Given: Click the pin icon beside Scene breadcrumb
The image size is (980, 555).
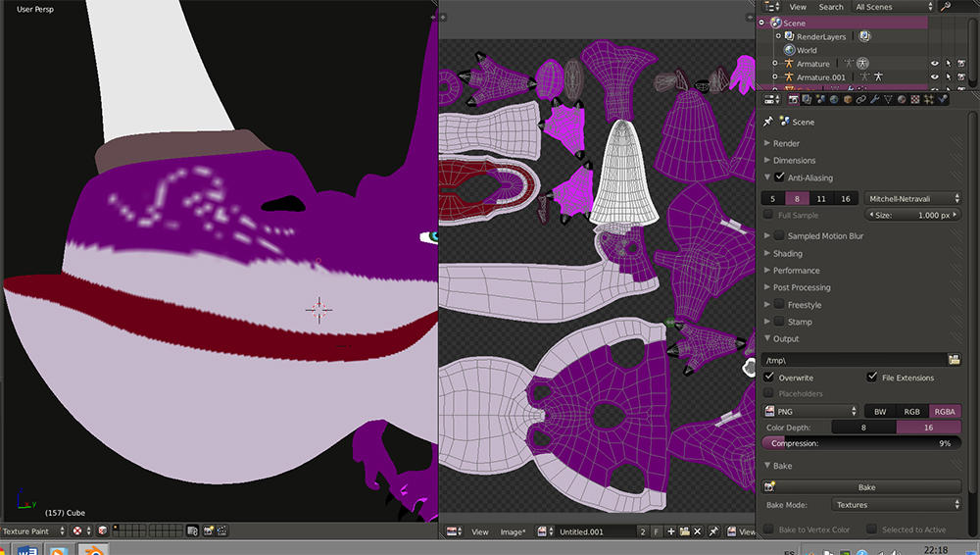Looking at the screenshot, I should pos(768,122).
